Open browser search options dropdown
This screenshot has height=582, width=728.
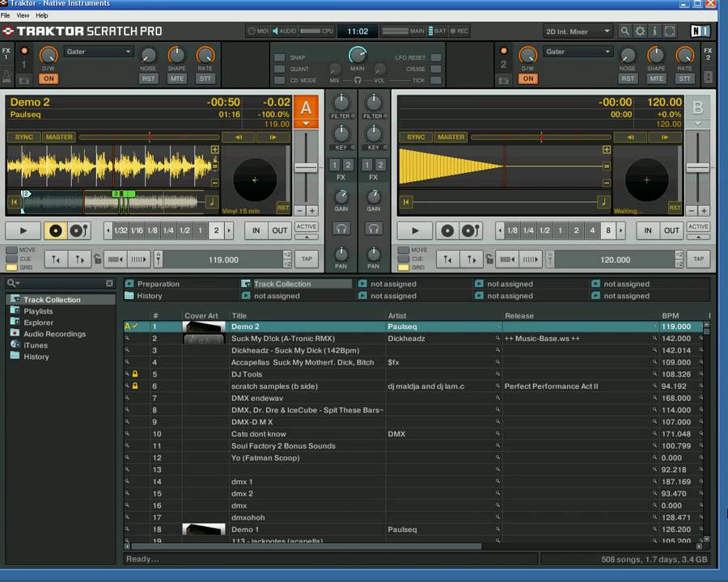pyautogui.click(x=14, y=283)
